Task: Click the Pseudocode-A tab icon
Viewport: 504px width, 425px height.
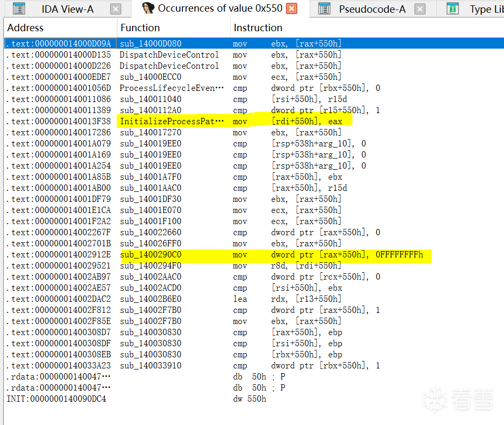Action: (x=324, y=9)
